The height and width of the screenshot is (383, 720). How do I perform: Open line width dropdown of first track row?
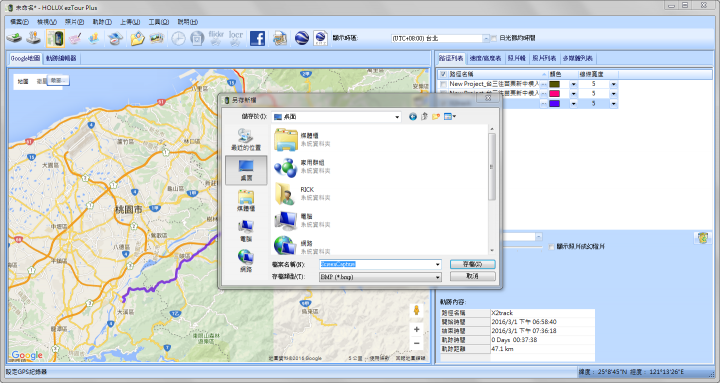pos(613,84)
